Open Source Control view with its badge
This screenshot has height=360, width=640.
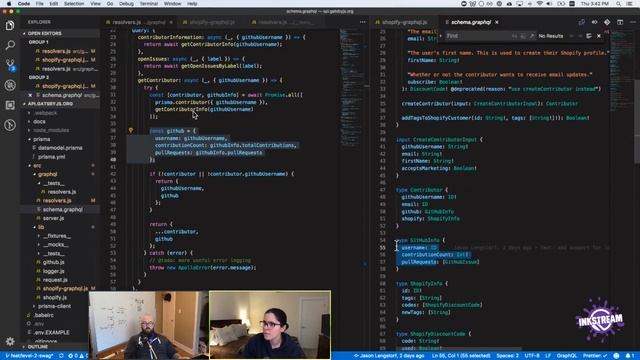pyautogui.click(x=10, y=65)
